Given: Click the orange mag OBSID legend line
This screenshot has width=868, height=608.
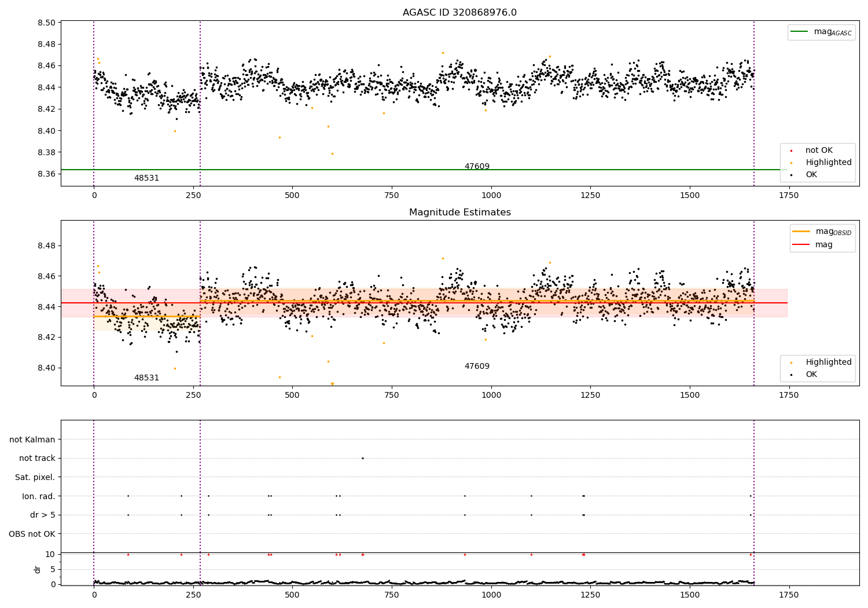Looking at the screenshot, I should pos(801,232).
